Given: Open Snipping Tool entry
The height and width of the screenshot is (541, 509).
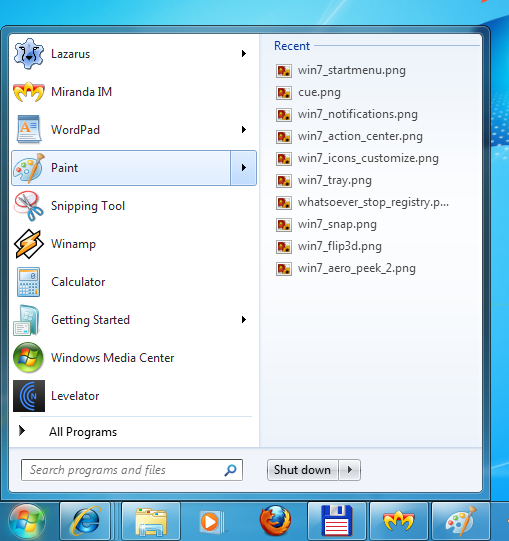Looking at the screenshot, I should (x=134, y=206).
